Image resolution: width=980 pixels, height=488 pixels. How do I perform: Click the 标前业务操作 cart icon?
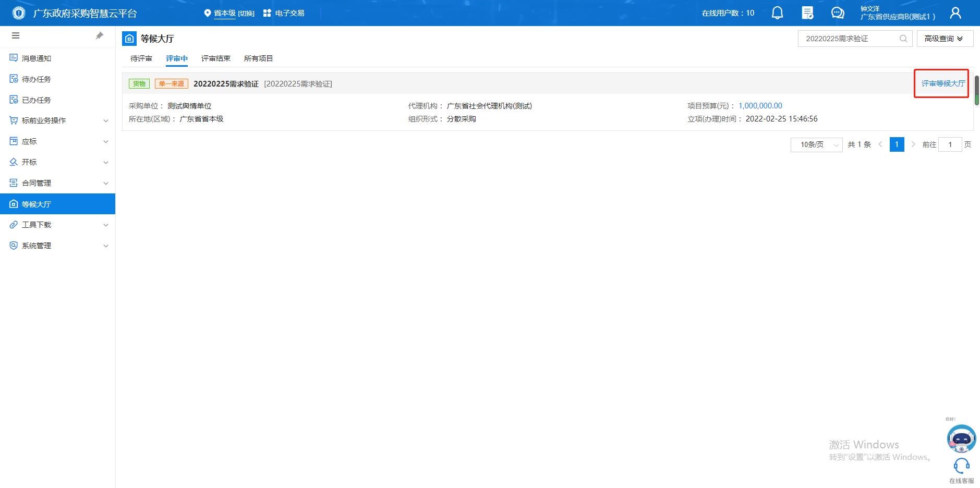point(14,120)
